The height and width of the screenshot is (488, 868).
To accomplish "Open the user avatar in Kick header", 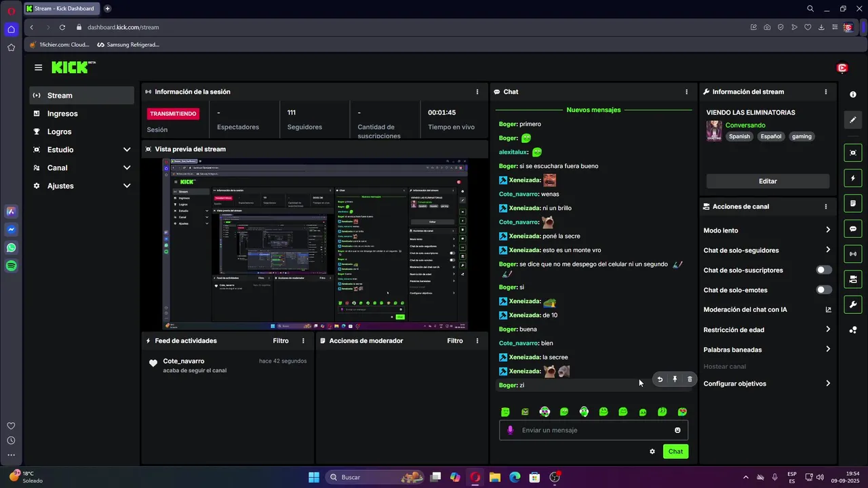I will [x=842, y=68].
